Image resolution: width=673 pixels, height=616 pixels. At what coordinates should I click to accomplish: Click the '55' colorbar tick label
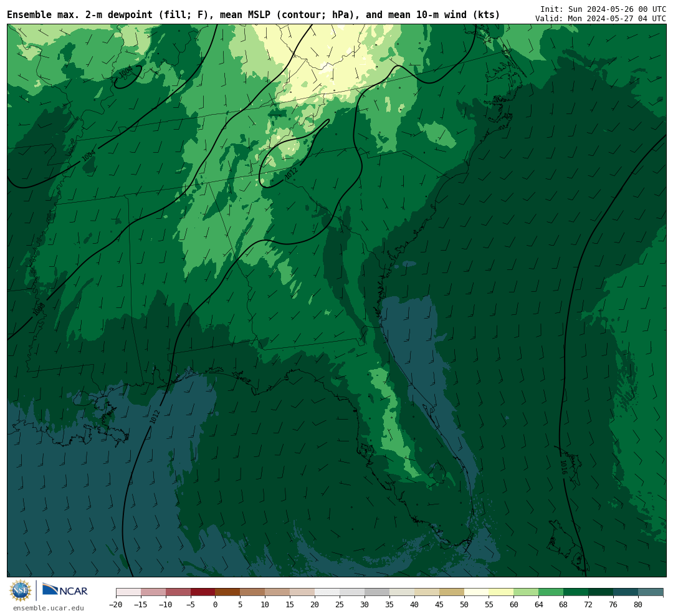489,605
